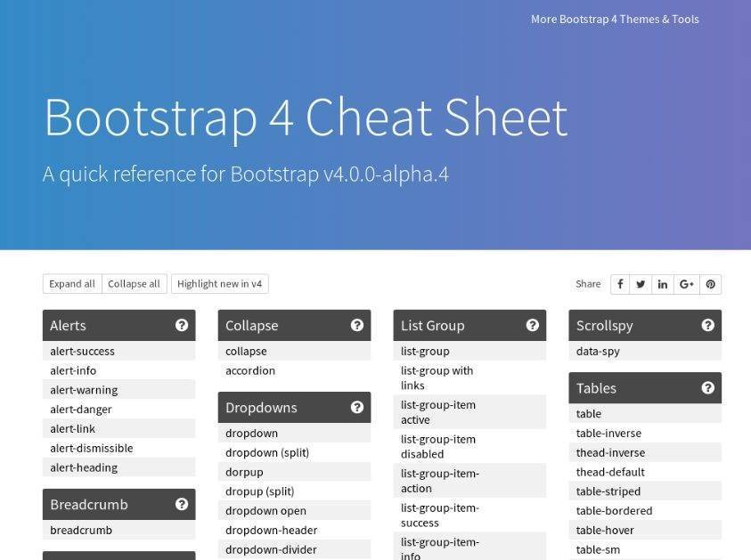
Task: Open help icon for Tables section
Action: click(708, 387)
